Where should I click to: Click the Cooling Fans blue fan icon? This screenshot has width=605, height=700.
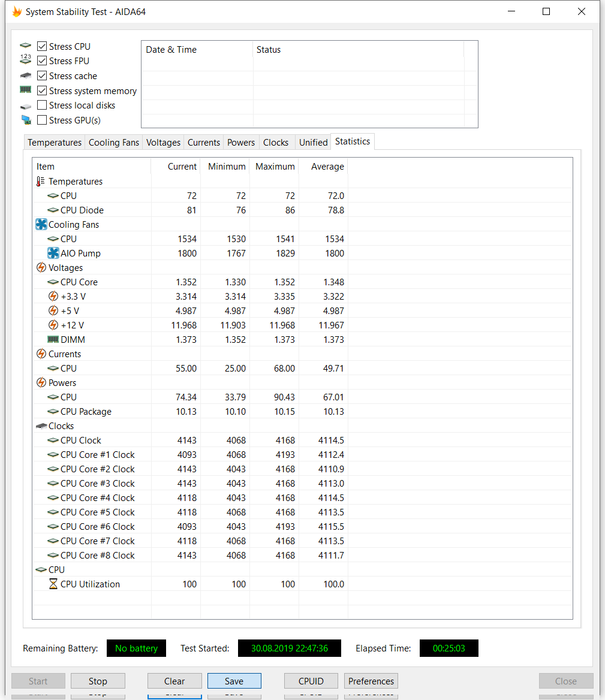coord(41,225)
